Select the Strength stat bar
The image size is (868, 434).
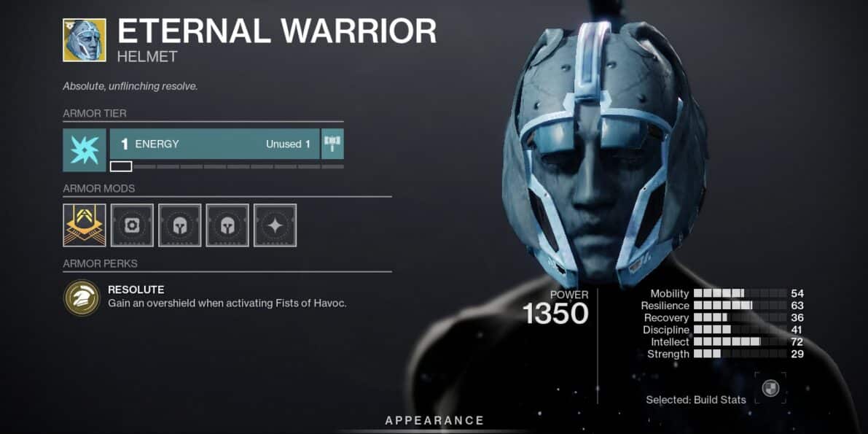coord(740,354)
